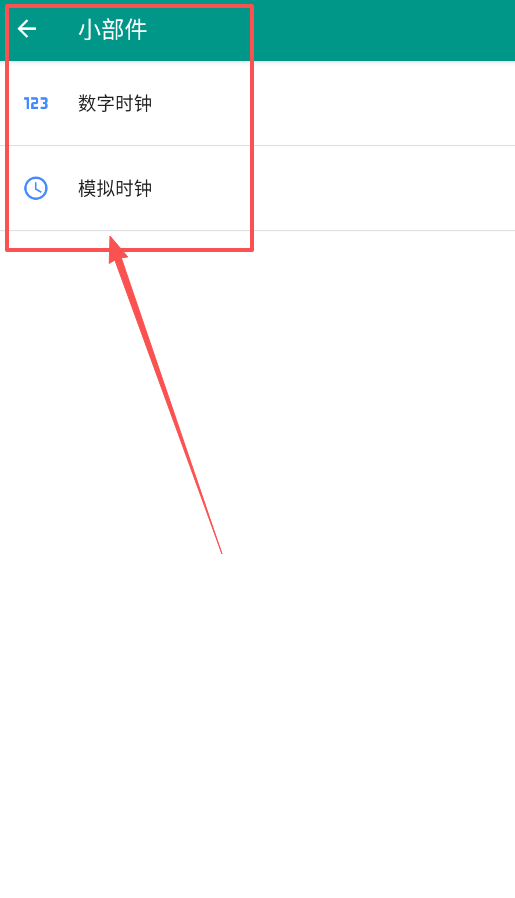Open the 数字时钟 widget option
Viewport: 515px width, 898px height.
point(257,103)
